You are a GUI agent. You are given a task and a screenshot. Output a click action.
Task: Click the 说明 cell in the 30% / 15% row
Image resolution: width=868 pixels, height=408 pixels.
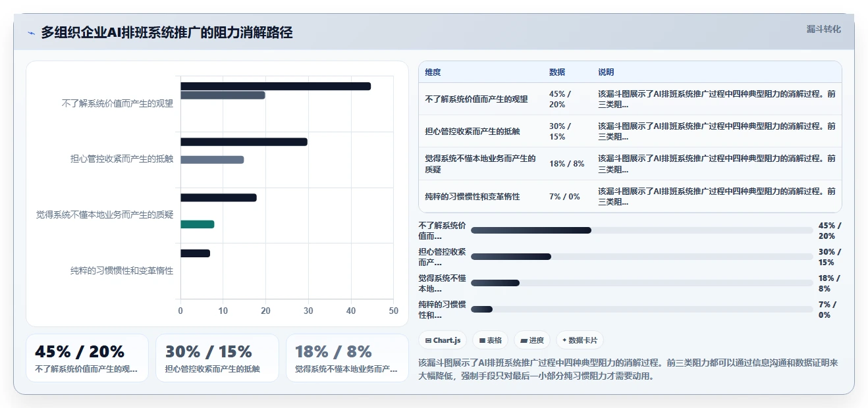[717, 131]
